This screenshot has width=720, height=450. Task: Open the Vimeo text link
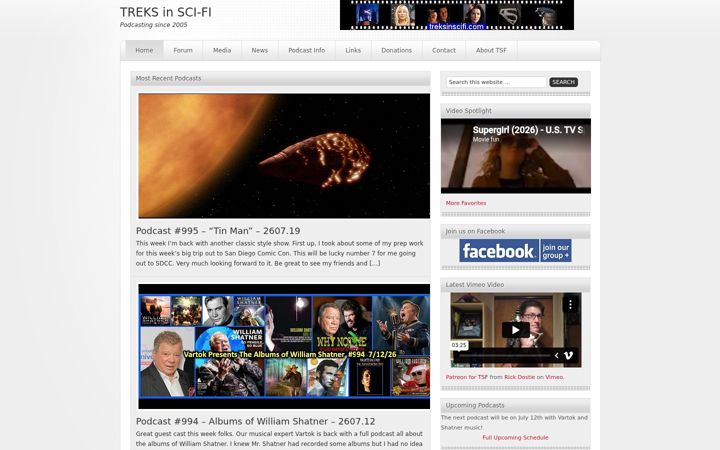click(x=554, y=377)
